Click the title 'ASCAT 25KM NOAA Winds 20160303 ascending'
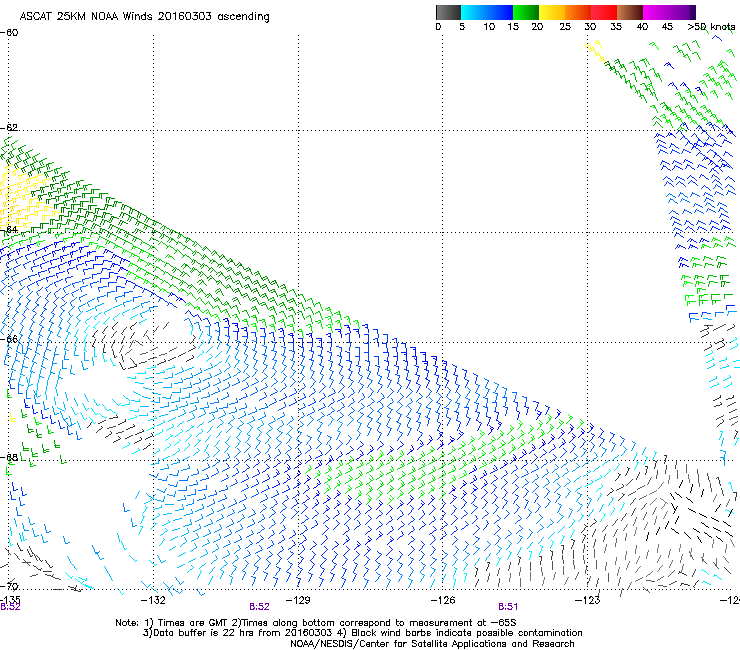The width and height of the screenshot is (740, 650). [144, 17]
